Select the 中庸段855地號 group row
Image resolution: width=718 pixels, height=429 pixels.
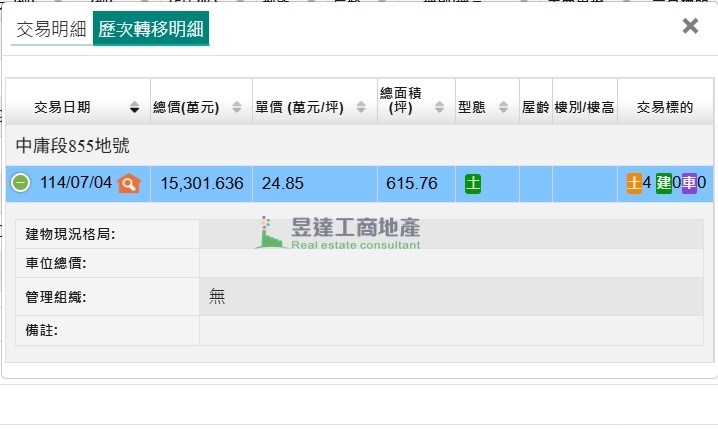coord(73,146)
